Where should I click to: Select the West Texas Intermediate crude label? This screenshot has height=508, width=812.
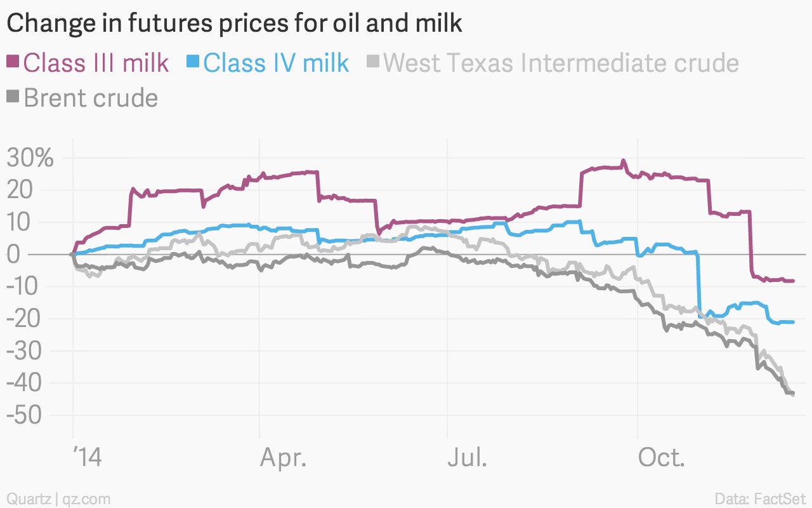pos(561,63)
